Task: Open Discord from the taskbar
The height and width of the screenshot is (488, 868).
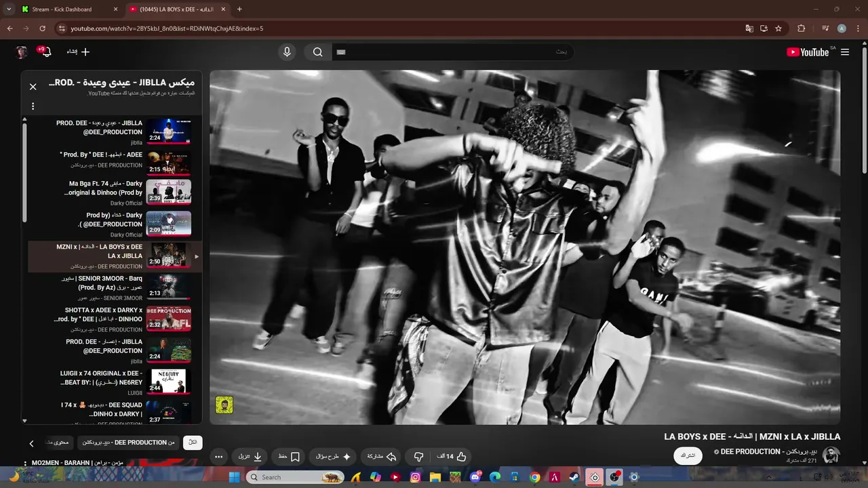Action: click(x=475, y=477)
